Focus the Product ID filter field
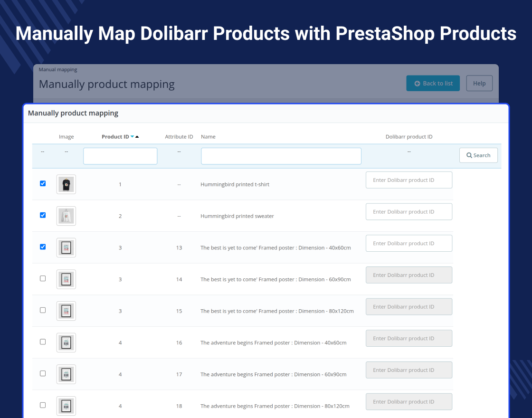Screen dimensions: 532x418 (x=120, y=156)
